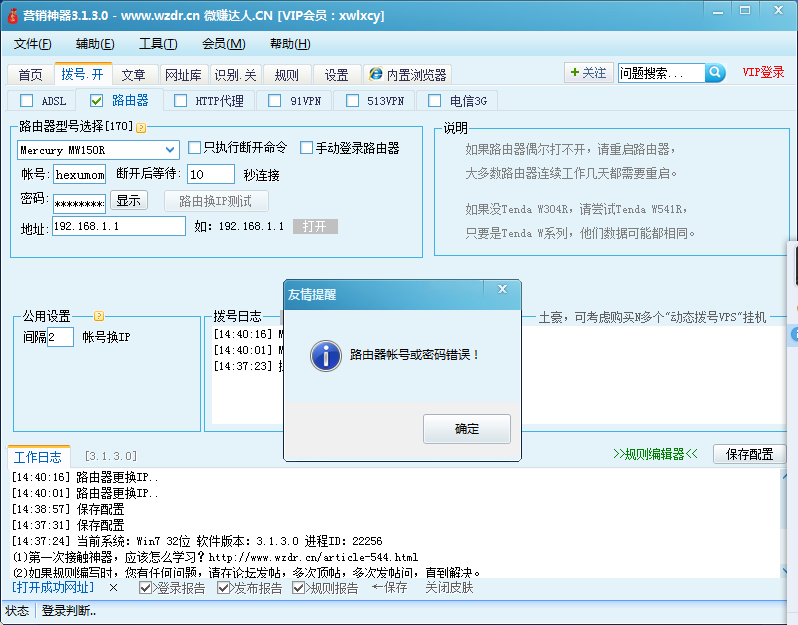The width and height of the screenshot is (798, 625).
Task: Click the info icon in 友情提醒 dialog
Action: coord(326,355)
